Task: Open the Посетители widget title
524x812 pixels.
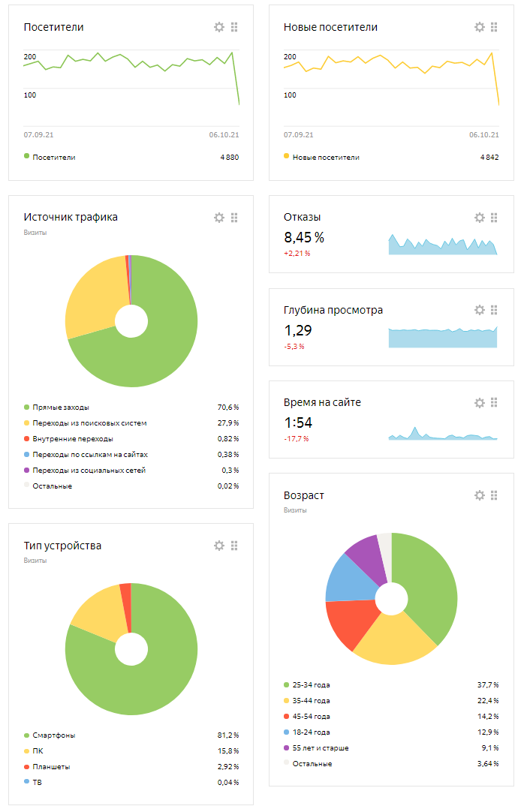Action: (53, 27)
